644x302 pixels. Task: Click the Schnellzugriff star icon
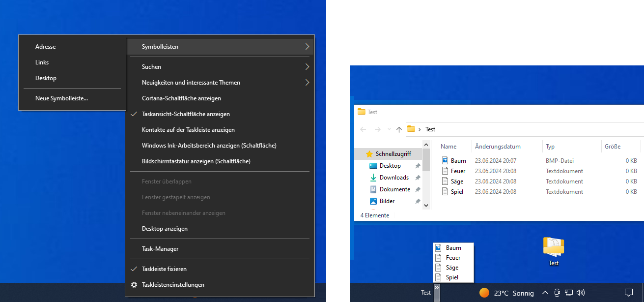(369, 154)
